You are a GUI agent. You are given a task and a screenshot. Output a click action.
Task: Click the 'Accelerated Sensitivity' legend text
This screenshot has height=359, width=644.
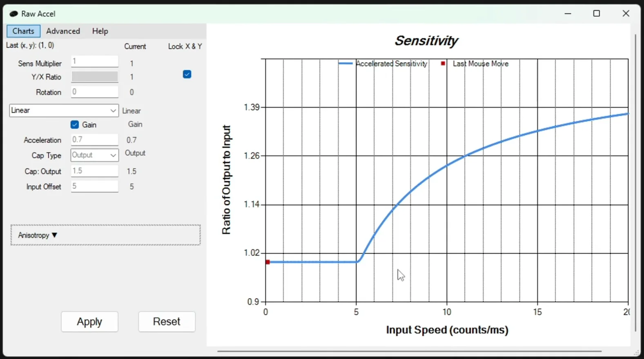tap(392, 64)
